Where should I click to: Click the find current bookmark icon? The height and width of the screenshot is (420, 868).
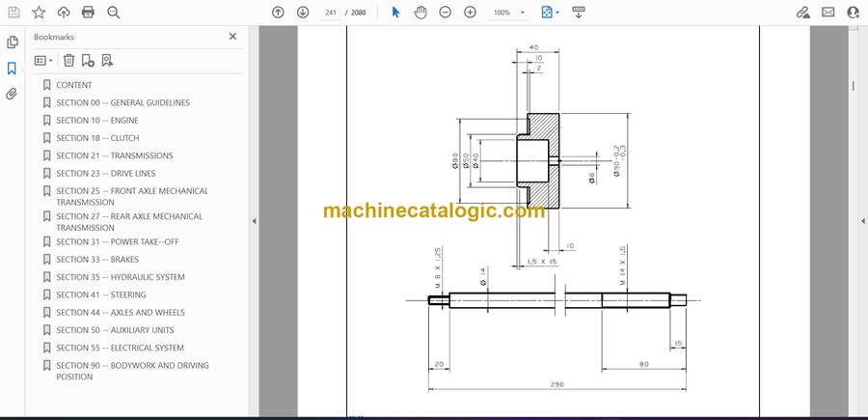click(107, 61)
